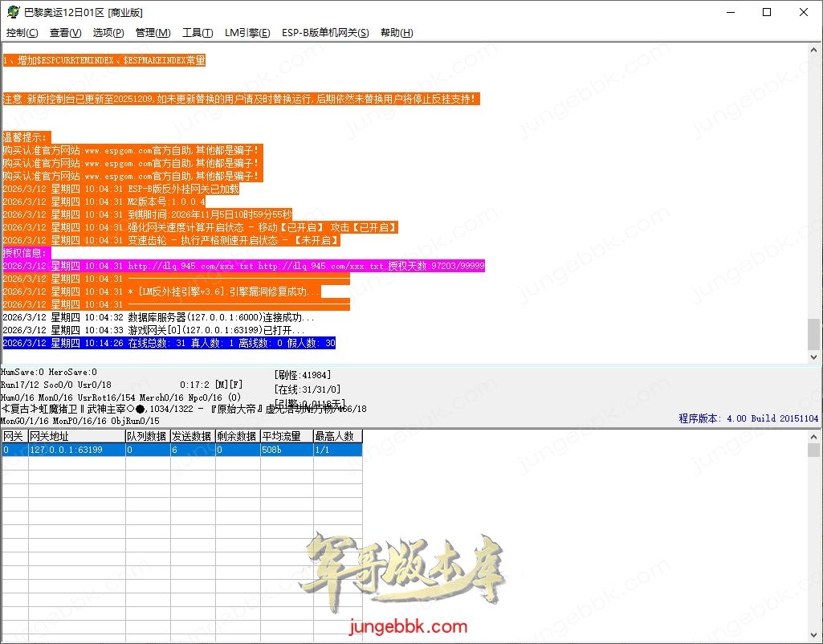This screenshot has width=823, height=644.
Task: Open the LM引擎(E) menu
Action: [x=247, y=33]
